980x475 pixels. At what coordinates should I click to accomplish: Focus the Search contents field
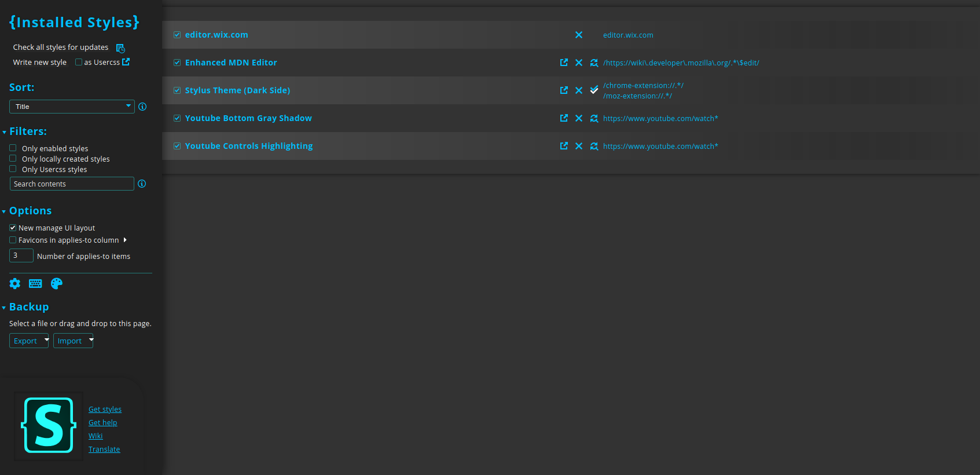(72, 184)
